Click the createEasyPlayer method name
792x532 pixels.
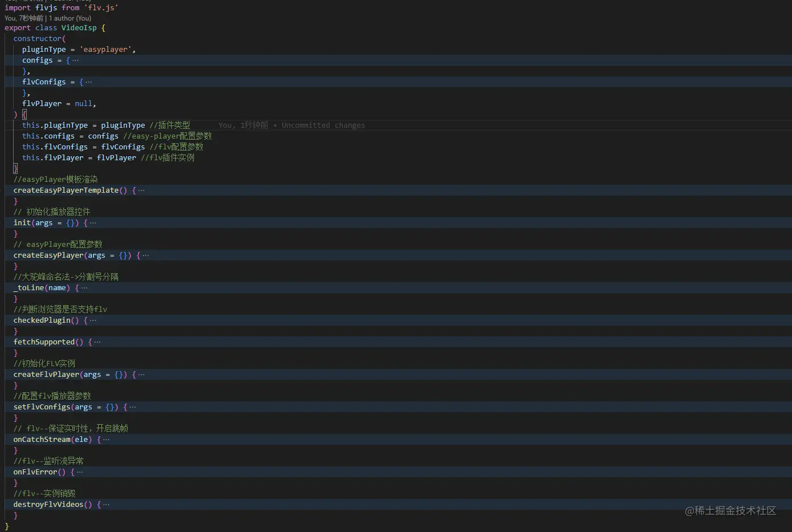tap(48, 255)
